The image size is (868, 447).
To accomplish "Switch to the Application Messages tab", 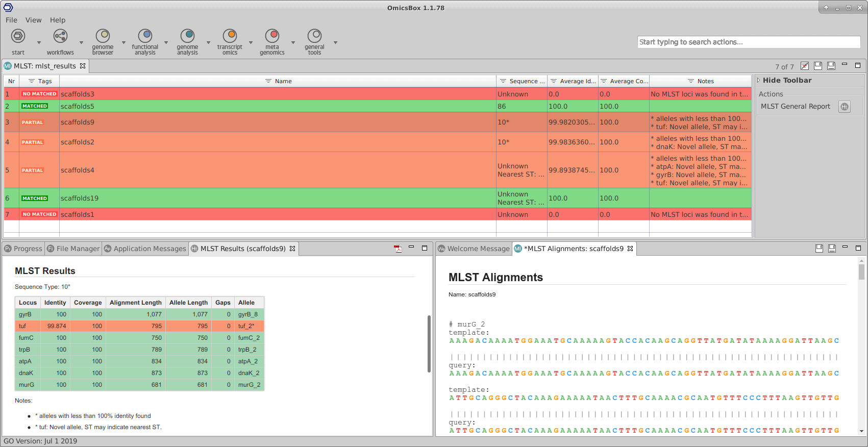I will pos(145,249).
